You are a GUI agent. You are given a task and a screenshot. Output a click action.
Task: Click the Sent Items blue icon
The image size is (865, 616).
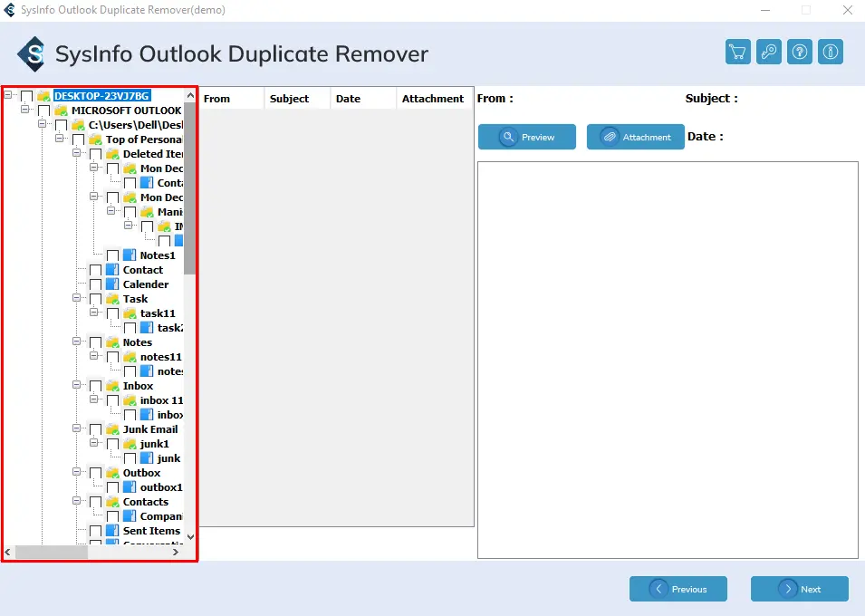112,531
